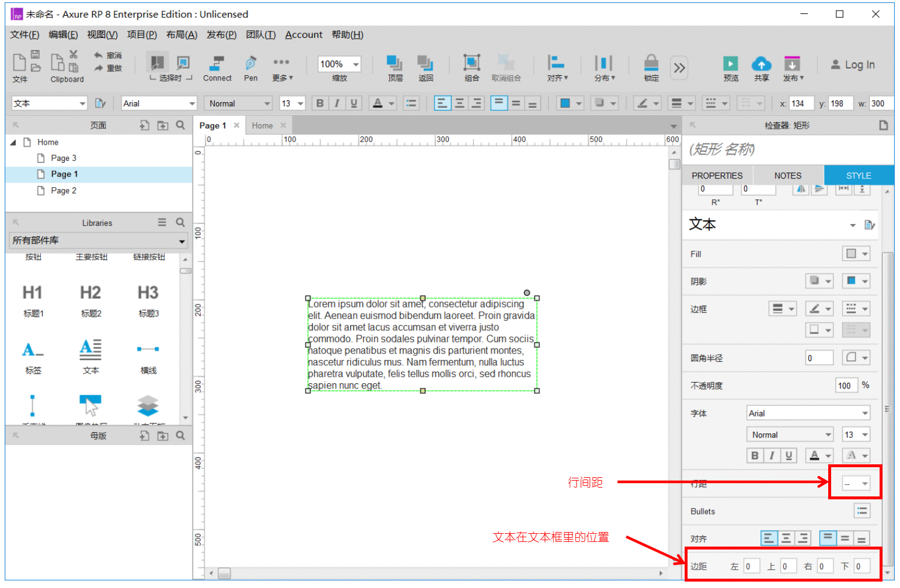Redo the action with 重做
Viewport: 900px width, 588px height.
pos(107,68)
